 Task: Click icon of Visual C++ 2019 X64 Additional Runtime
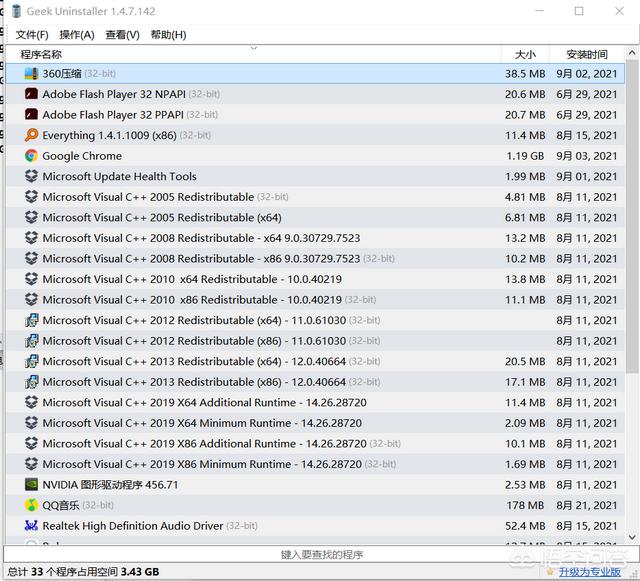[31, 402]
